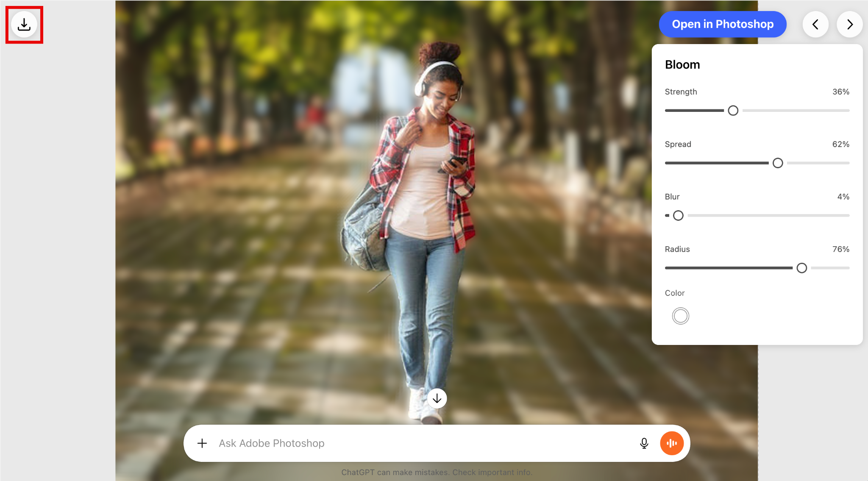Click the microphone dictation icon
The image size is (868, 481).
(x=644, y=443)
